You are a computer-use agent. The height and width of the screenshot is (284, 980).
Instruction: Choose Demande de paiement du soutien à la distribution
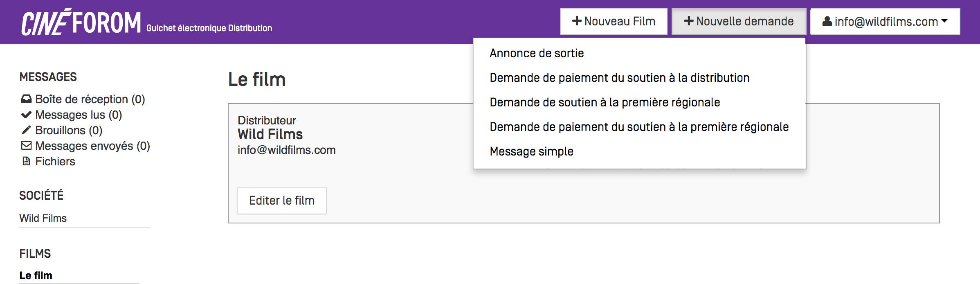coord(619,78)
